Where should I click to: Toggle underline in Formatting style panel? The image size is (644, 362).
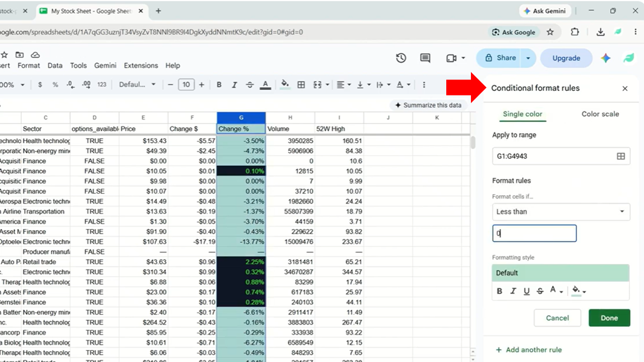527,291
